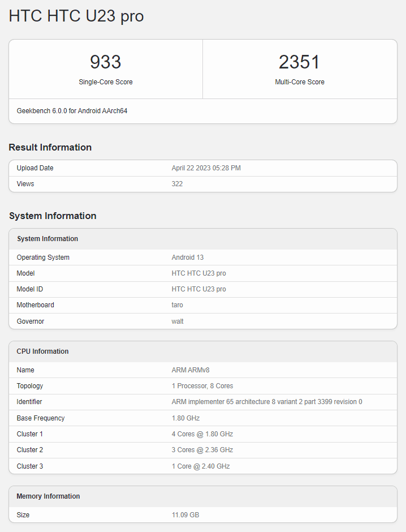Select the motherboard value taro

click(177, 305)
